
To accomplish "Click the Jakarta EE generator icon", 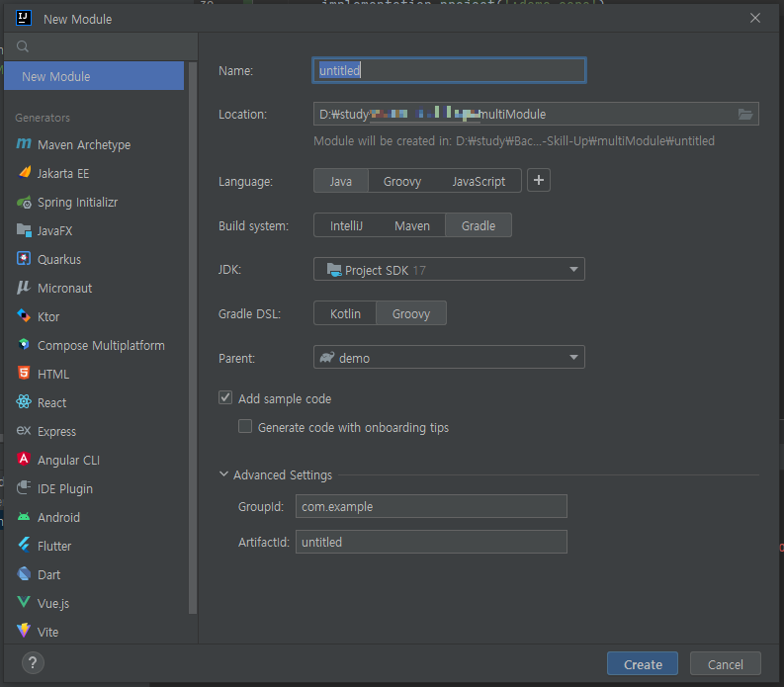I will [x=24, y=173].
